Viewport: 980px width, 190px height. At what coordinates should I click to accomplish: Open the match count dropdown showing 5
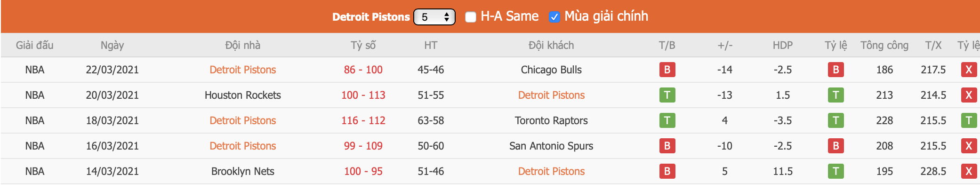pos(434,17)
